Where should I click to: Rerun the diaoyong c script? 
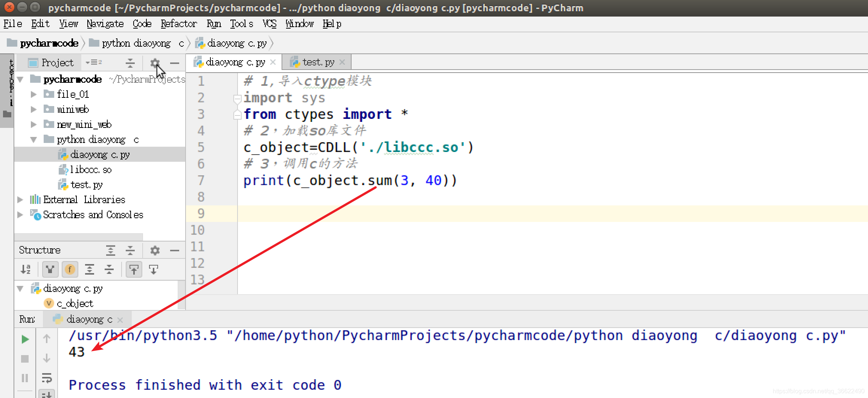click(24, 339)
